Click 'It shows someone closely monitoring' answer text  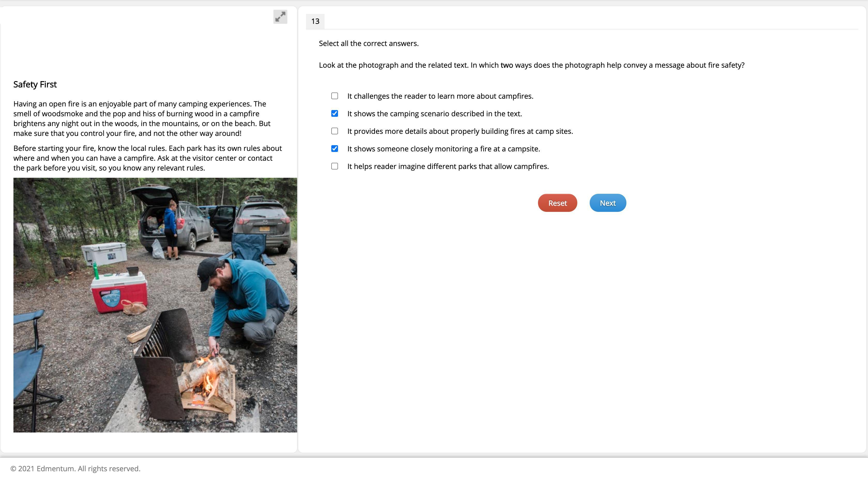point(443,149)
